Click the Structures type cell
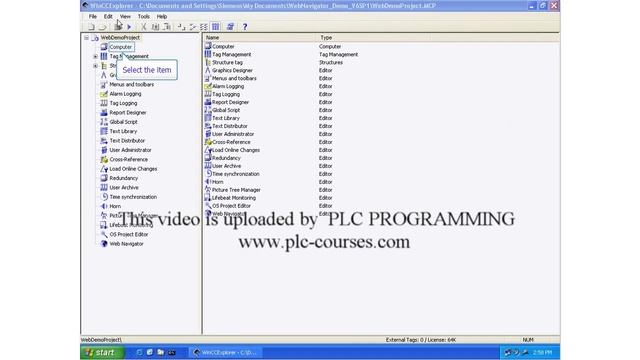640x360 pixels. [331, 62]
